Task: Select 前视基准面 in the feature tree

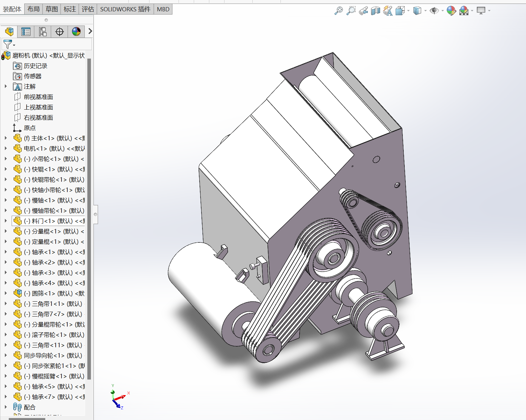Action: tap(38, 97)
